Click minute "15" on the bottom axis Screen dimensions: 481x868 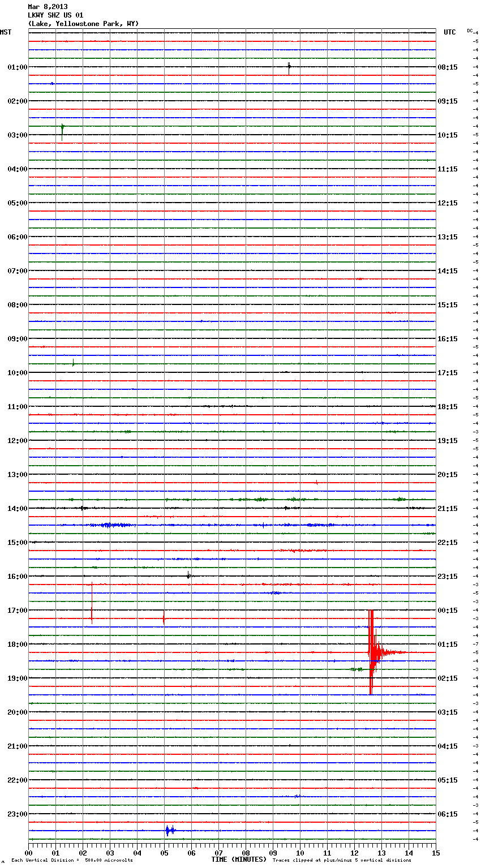click(x=436, y=853)
